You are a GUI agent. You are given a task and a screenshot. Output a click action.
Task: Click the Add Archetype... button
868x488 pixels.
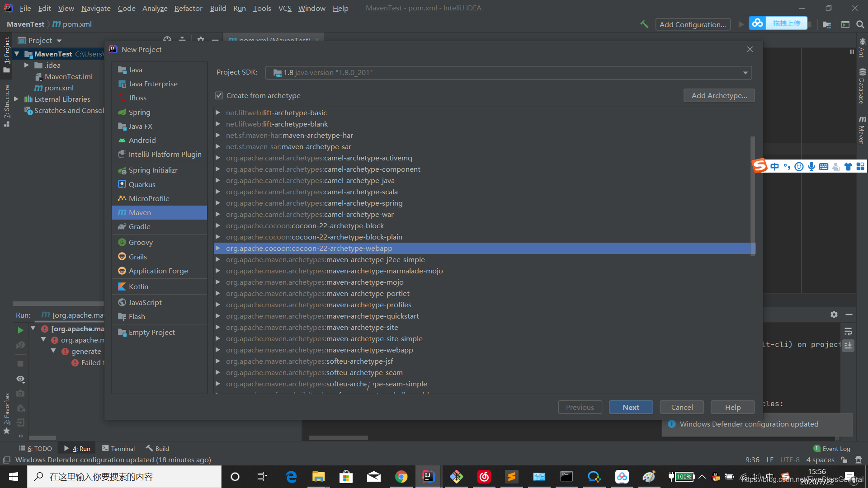click(x=719, y=96)
